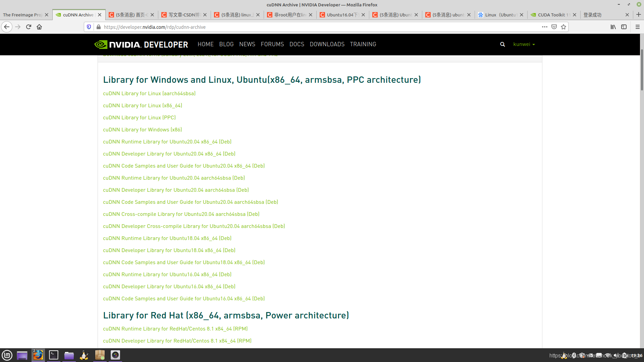Download cuDNN Library for Linux (x86_64)
Viewport: 644px width, 362px height.
pyautogui.click(x=143, y=106)
